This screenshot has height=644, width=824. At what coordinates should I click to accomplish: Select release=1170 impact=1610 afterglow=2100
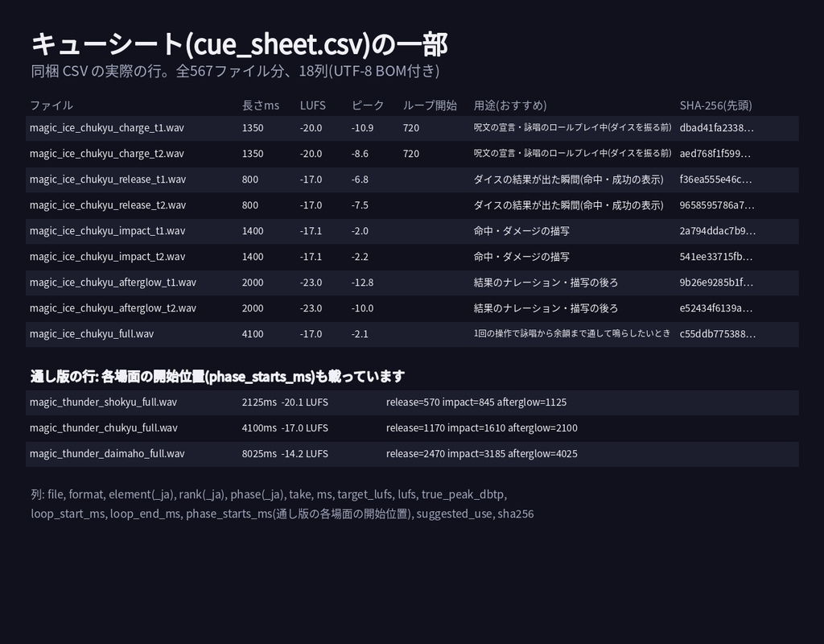(x=482, y=428)
